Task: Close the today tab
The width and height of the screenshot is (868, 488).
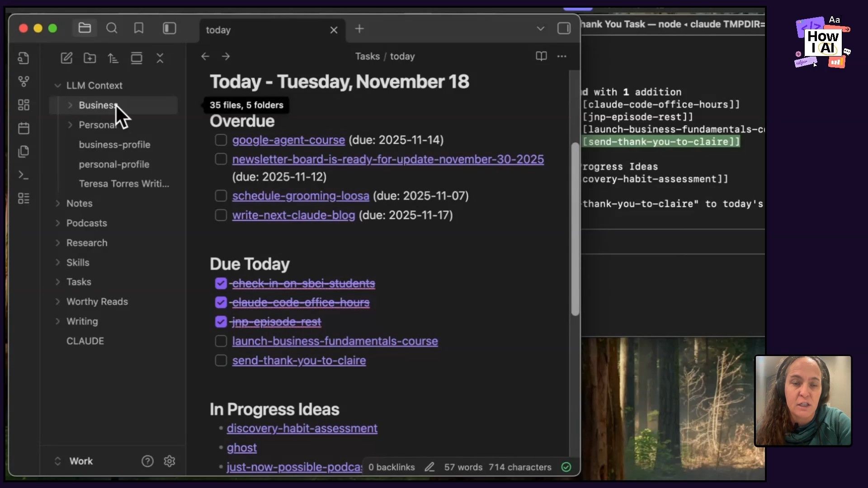Action: [x=334, y=30]
